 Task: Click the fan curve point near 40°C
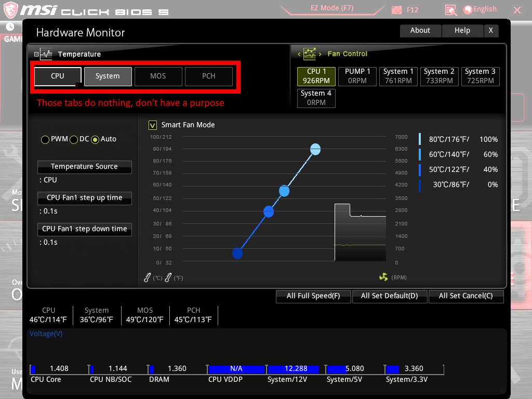point(269,212)
